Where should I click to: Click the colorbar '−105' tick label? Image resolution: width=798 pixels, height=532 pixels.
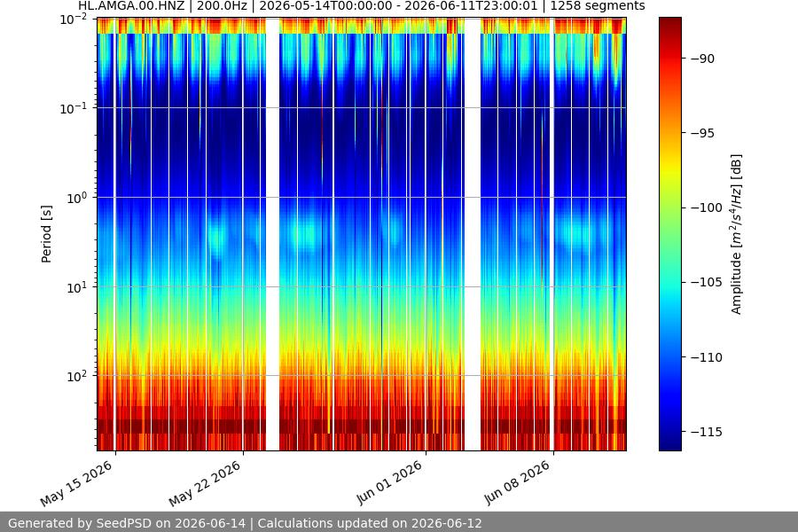pyautogui.click(x=706, y=282)
